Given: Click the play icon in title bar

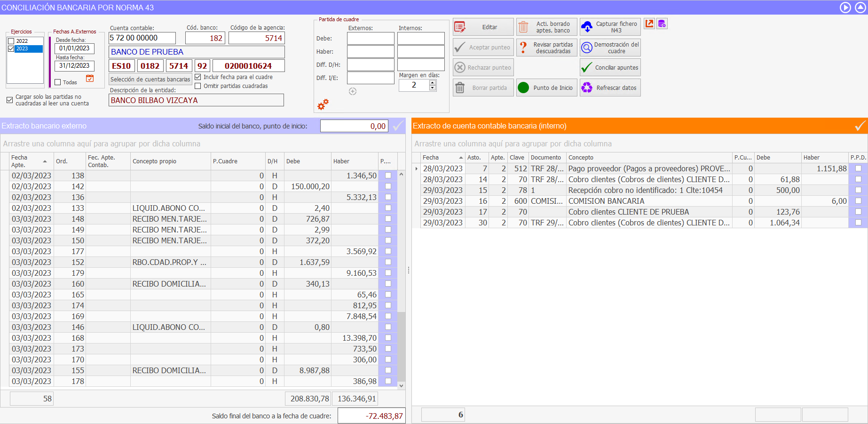Looking at the screenshot, I should pos(845,8).
